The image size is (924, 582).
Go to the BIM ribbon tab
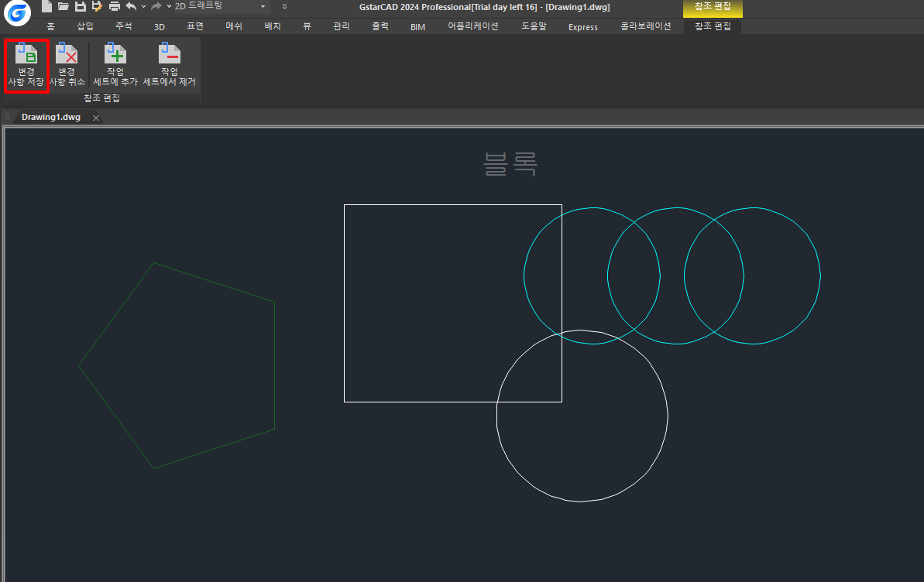tap(417, 27)
